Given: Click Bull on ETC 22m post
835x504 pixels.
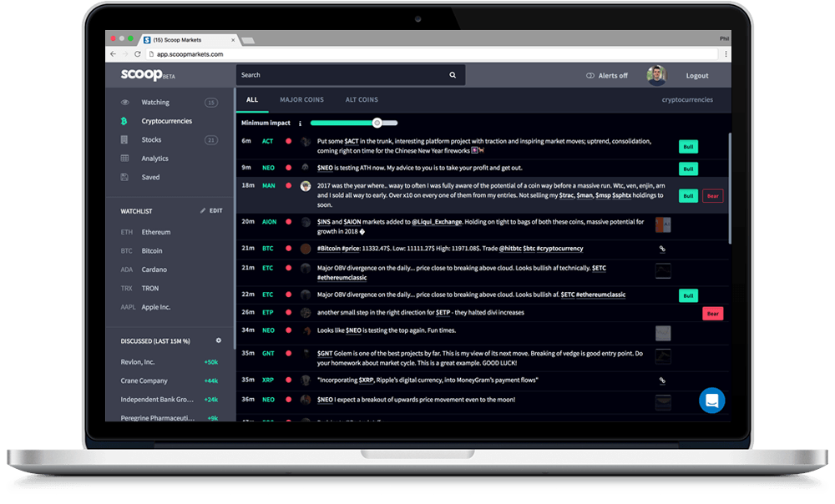Looking at the screenshot, I should click(688, 295).
